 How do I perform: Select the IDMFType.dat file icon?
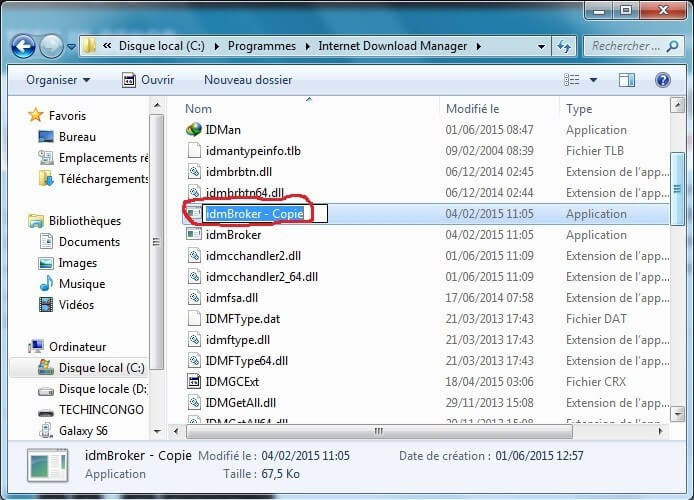[x=194, y=319]
